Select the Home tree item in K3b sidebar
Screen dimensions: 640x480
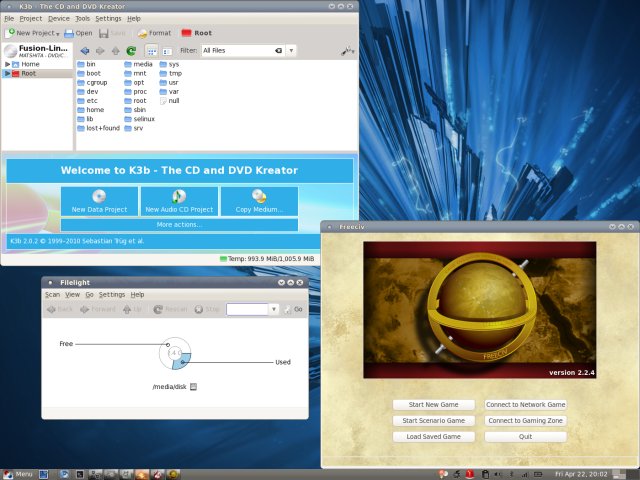click(30, 64)
